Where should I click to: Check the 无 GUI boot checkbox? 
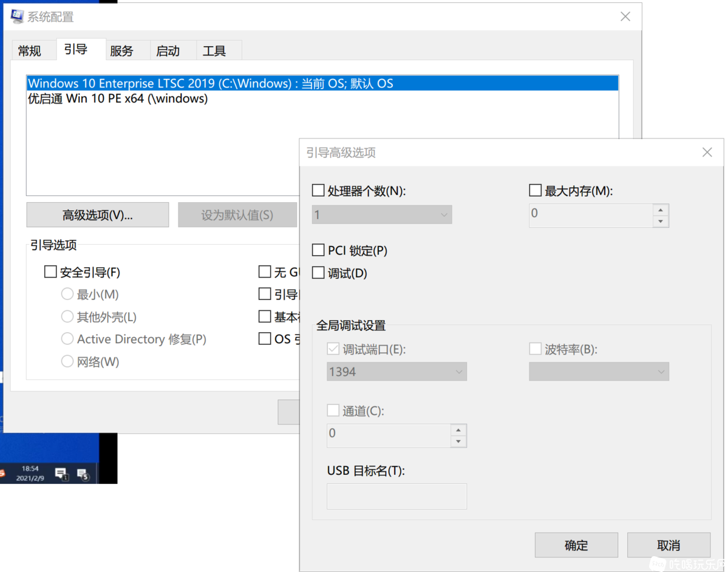pyautogui.click(x=265, y=271)
